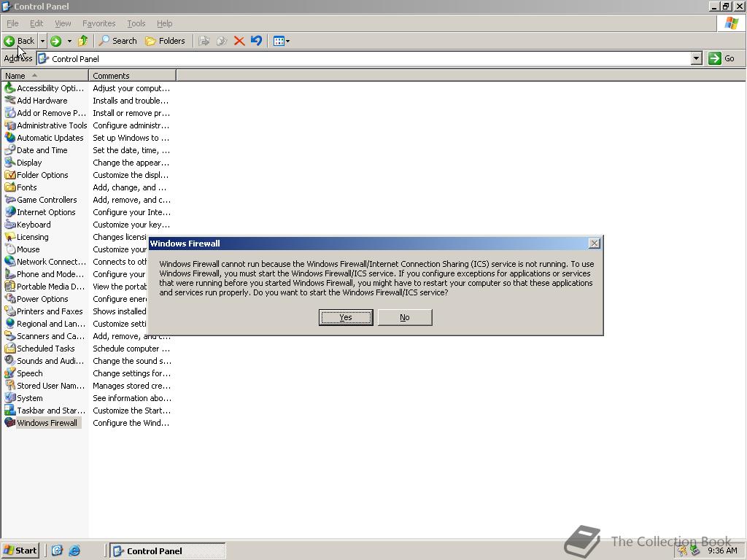747x560 pixels.
Task: Click Yes to start the Firewall service
Action: 345,317
